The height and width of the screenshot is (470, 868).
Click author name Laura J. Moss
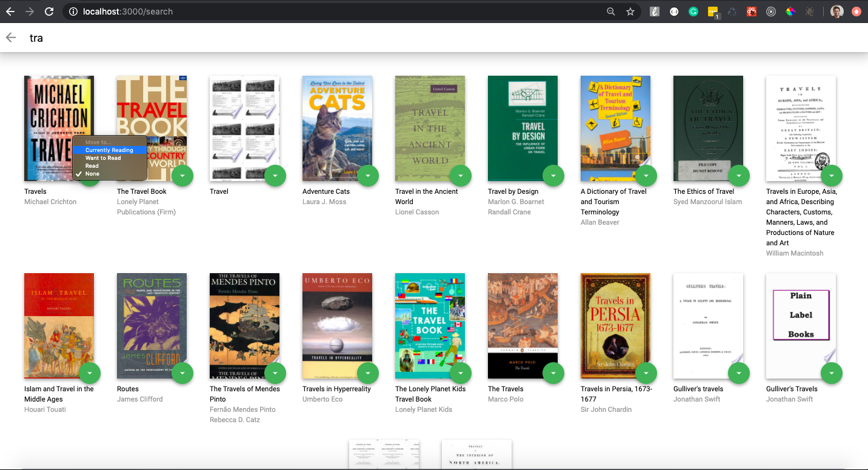324,202
